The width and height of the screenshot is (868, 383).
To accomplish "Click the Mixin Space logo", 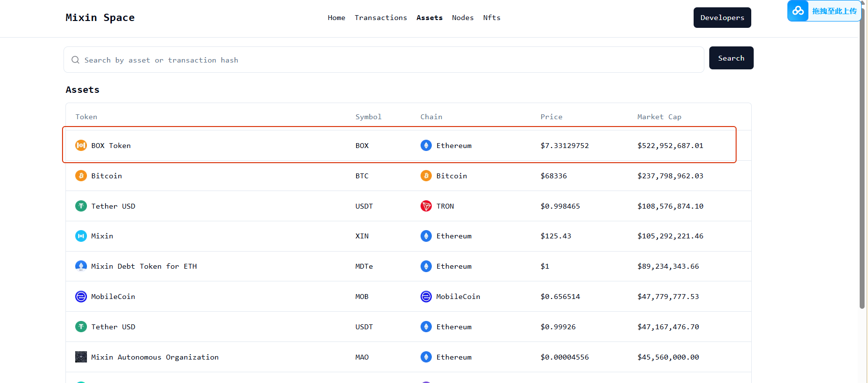I will (100, 18).
